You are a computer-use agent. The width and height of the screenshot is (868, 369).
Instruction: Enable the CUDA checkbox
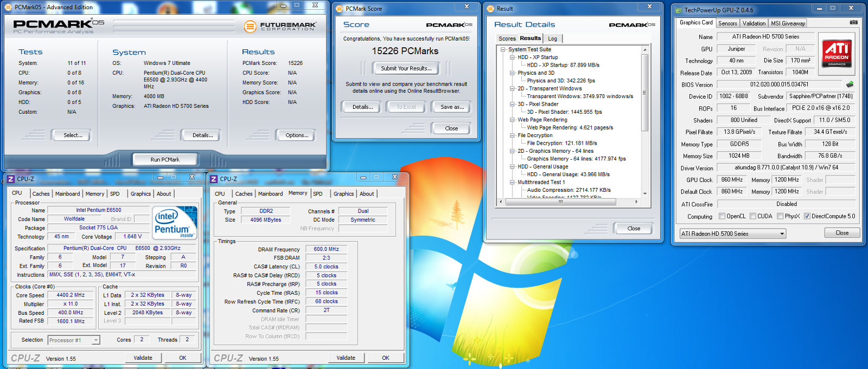pos(753,216)
